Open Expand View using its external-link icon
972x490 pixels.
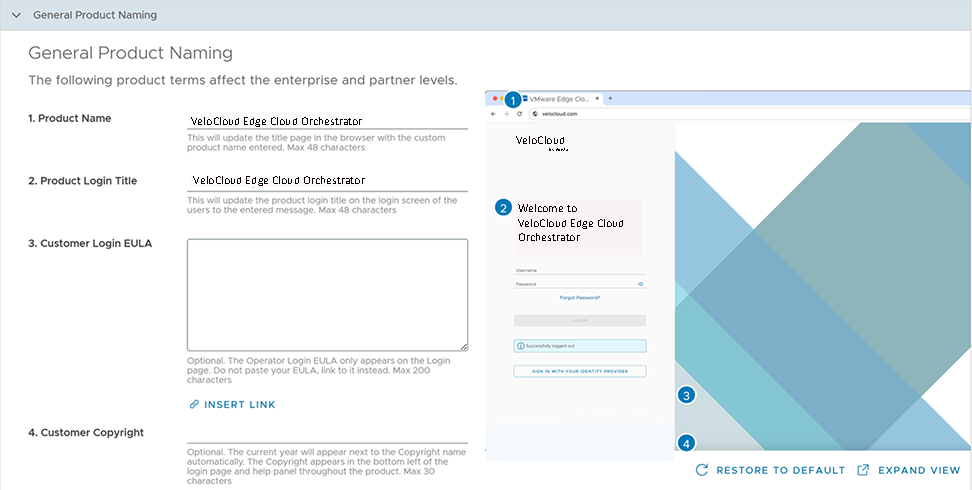point(864,470)
